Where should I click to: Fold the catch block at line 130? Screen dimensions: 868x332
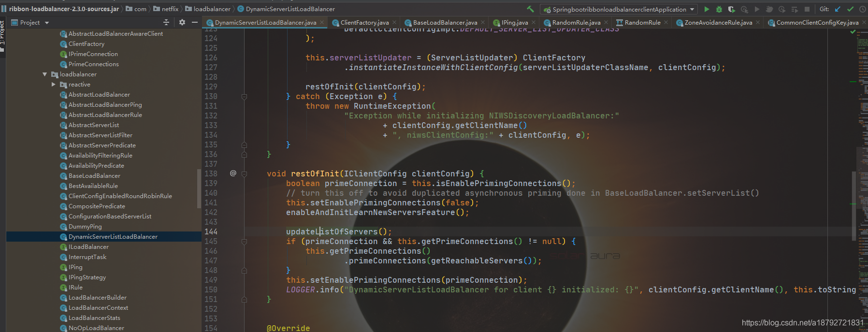[x=244, y=97]
